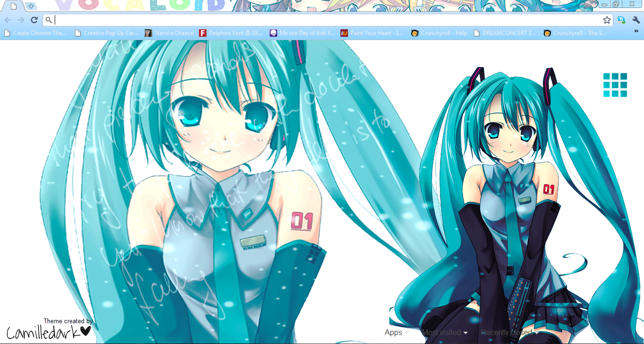The height and width of the screenshot is (344, 644).
Task: Bookmark this page with the star
Action: click(607, 20)
